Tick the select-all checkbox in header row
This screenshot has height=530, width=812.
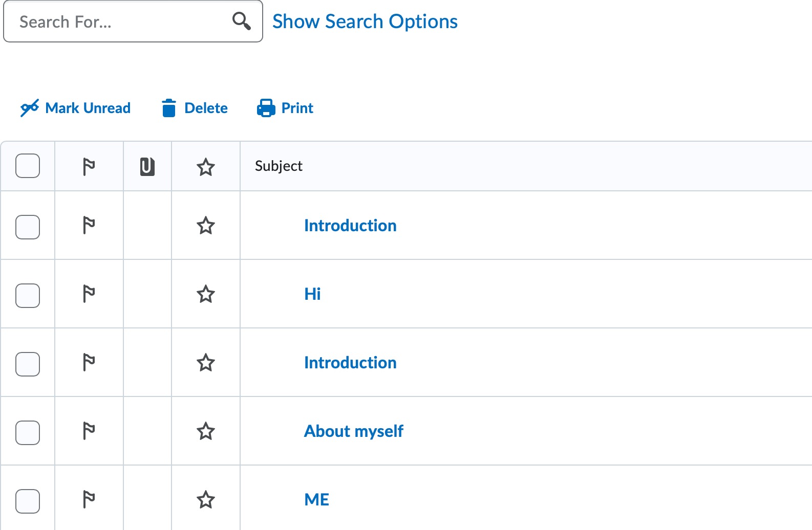coord(28,166)
